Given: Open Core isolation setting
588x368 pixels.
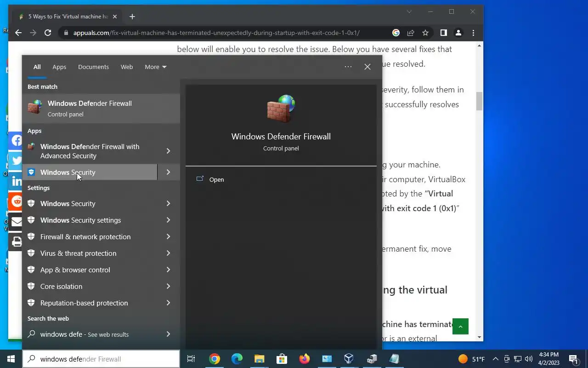Looking at the screenshot, I should [x=90, y=286].
